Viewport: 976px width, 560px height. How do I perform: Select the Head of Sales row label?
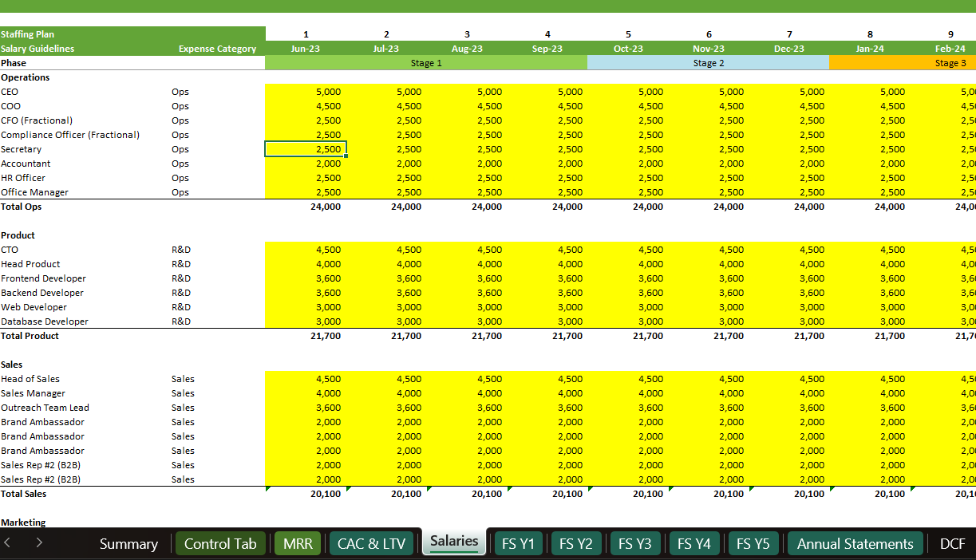click(29, 379)
